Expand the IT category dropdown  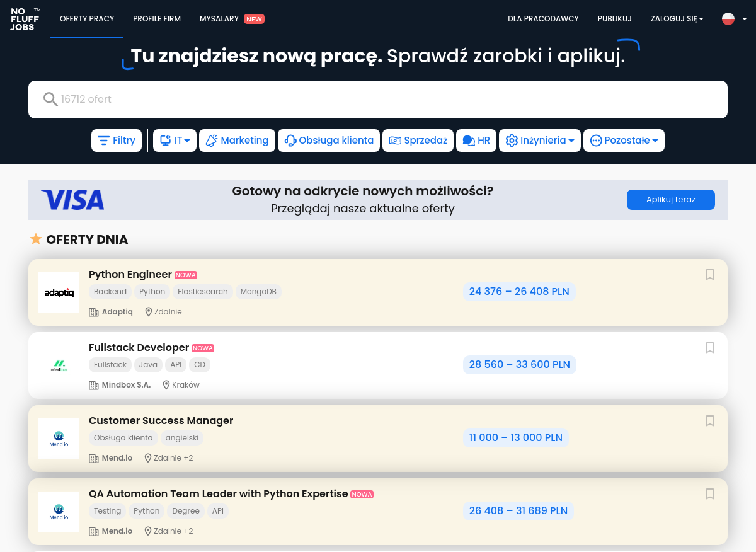[x=175, y=141]
